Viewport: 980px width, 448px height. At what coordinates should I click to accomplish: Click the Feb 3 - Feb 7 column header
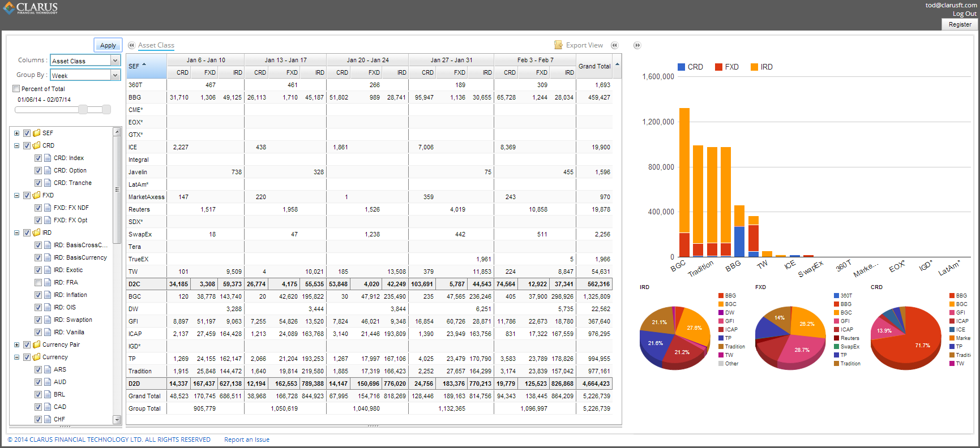tap(535, 60)
